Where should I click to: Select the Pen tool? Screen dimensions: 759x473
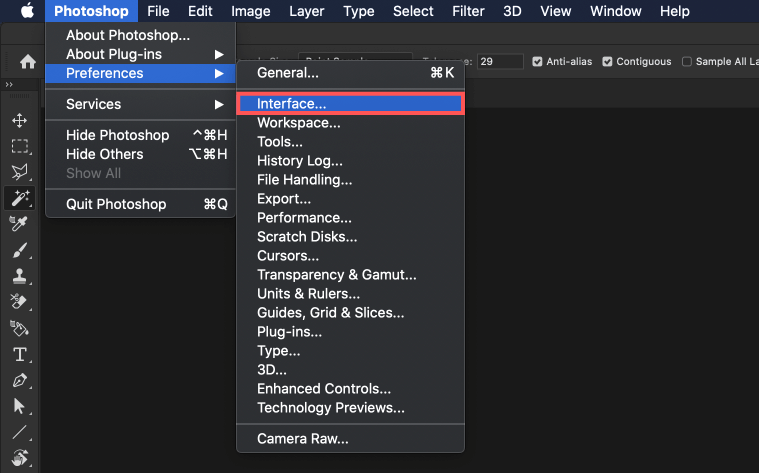click(19, 380)
